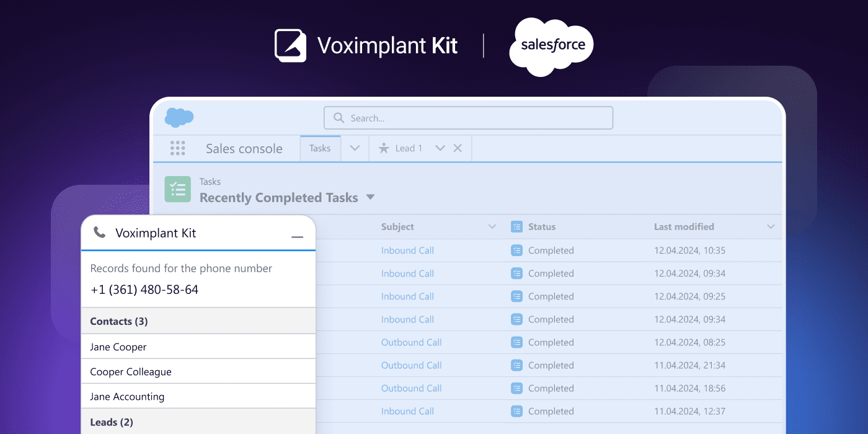This screenshot has height=434, width=868.
Task: Open Outbound Call task from 11.04.2024, 21:34
Action: pos(412,365)
